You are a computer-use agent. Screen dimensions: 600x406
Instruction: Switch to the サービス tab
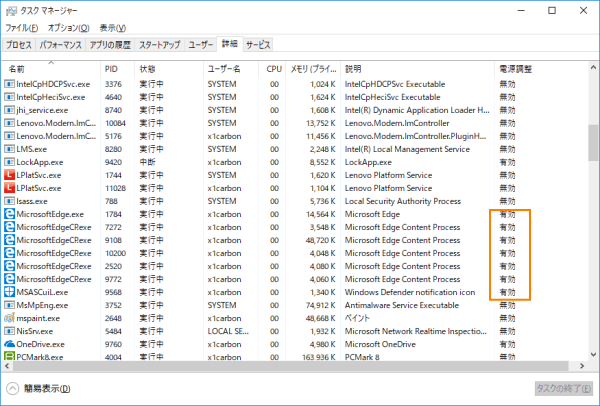(258, 46)
